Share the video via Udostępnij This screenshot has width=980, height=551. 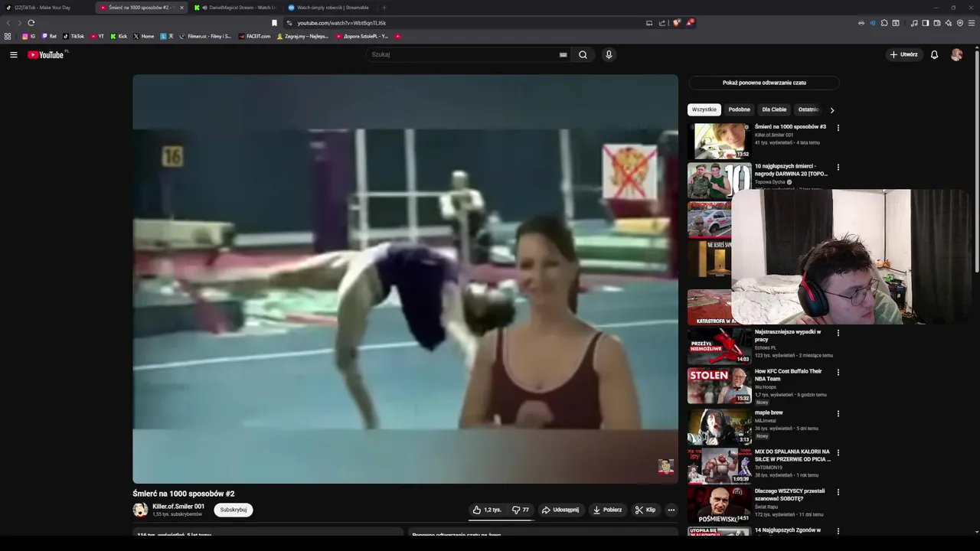pos(560,510)
